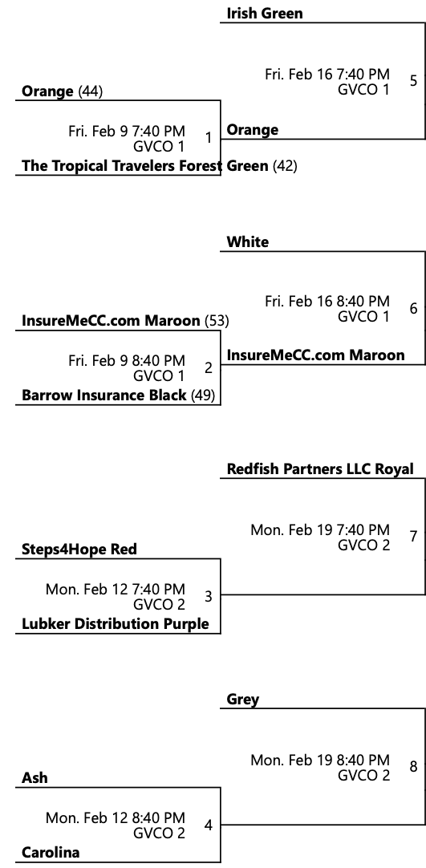Screen dimensions: 426x868
Task: Click game number 3 label
Action: coord(208,596)
